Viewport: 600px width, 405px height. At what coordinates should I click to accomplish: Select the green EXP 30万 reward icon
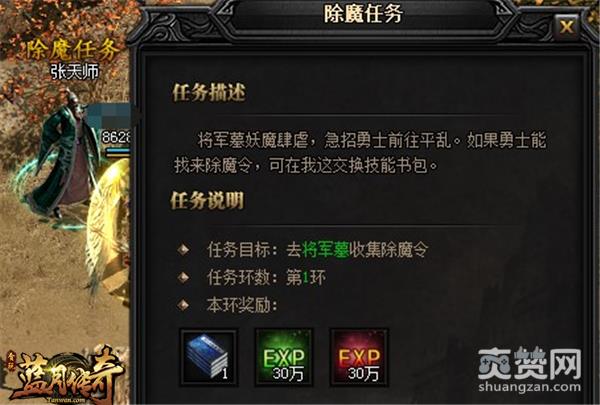point(284,357)
